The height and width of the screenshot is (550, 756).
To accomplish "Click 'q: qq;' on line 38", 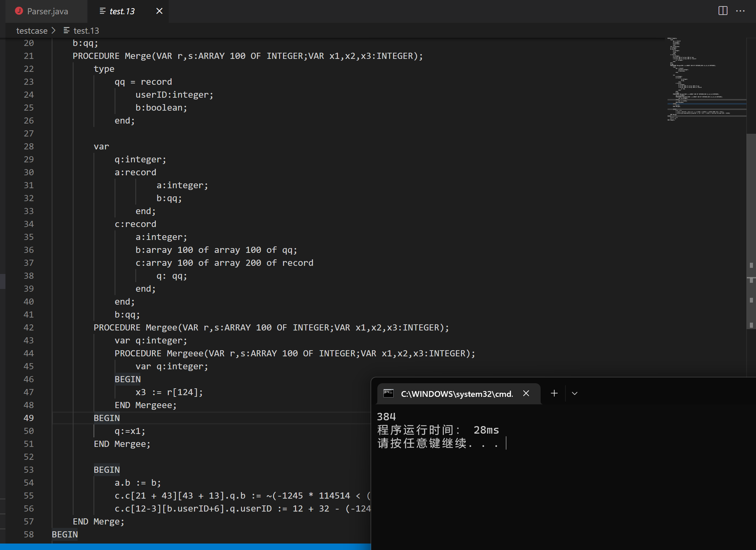I will [x=172, y=276].
